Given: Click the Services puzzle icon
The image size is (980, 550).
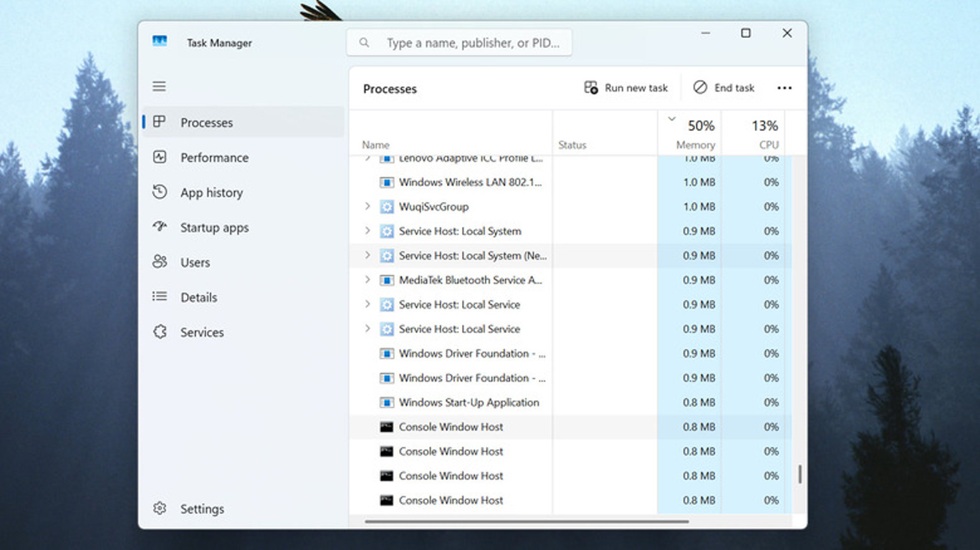Looking at the screenshot, I should pyautogui.click(x=160, y=332).
